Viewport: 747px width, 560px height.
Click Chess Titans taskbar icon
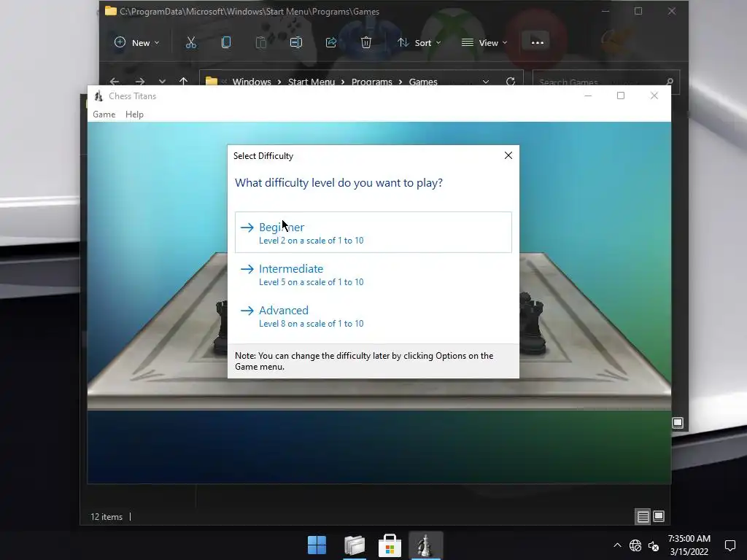(x=425, y=545)
